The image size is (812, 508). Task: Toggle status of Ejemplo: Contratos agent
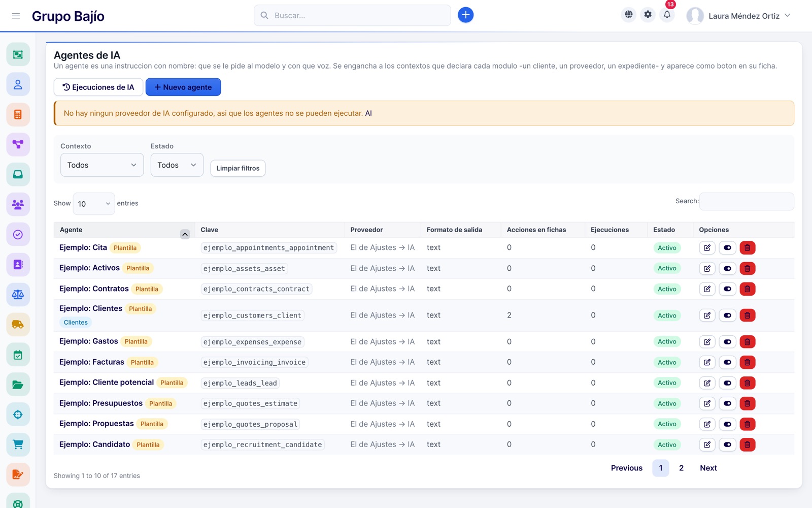pos(727,289)
